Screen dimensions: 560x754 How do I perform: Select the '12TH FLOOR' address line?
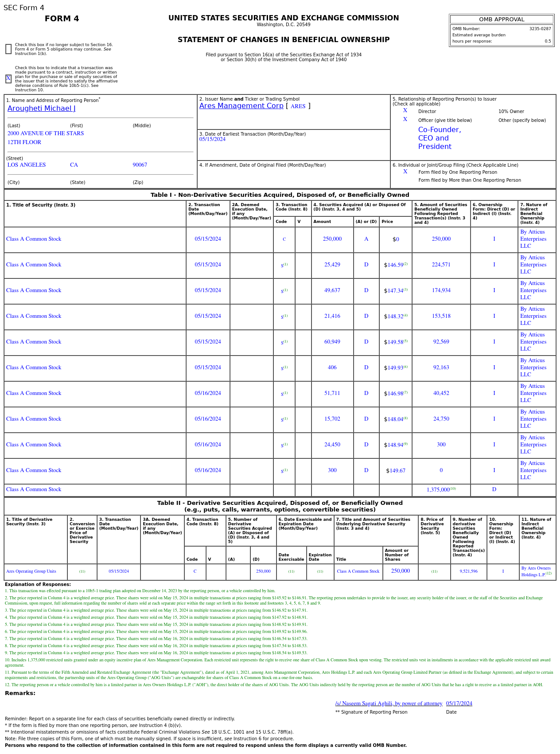coord(24,142)
